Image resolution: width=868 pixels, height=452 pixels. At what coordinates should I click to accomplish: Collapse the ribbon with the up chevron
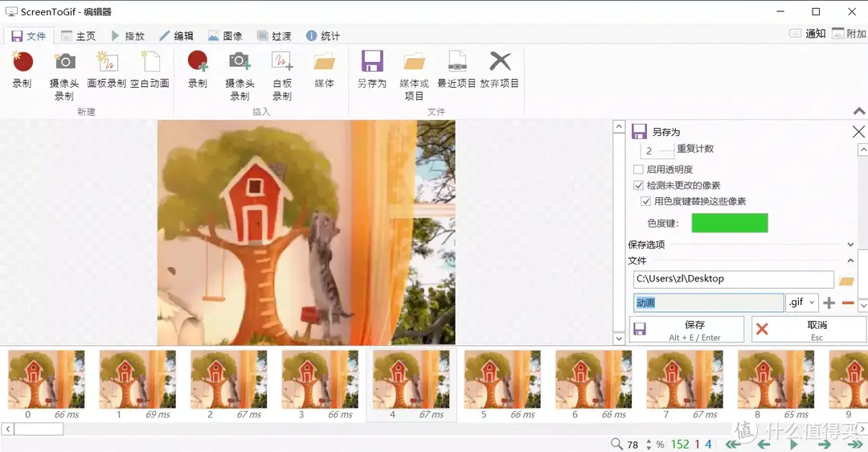pyautogui.click(x=859, y=111)
